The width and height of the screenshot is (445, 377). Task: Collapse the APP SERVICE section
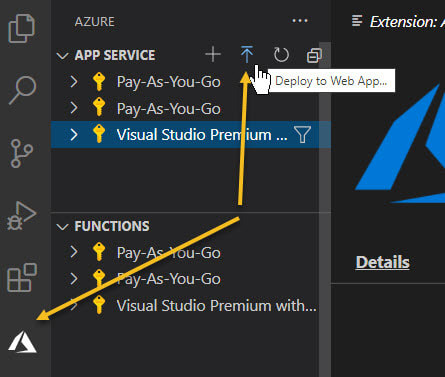[62, 55]
